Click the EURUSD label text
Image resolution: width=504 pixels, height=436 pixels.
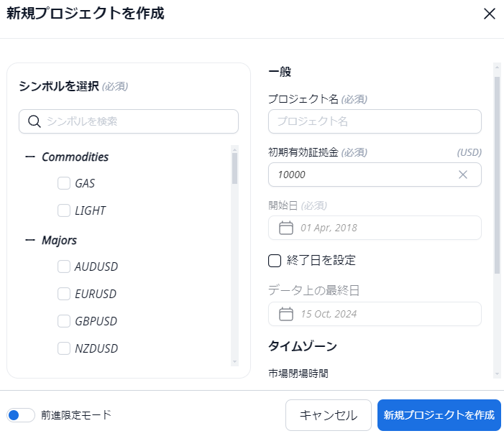[96, 294]
